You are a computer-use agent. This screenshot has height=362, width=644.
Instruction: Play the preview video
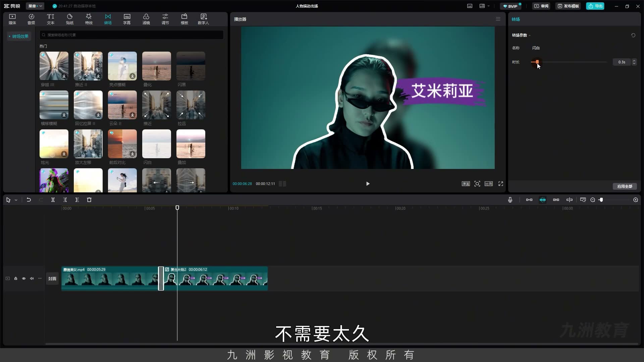coord(368,184)
